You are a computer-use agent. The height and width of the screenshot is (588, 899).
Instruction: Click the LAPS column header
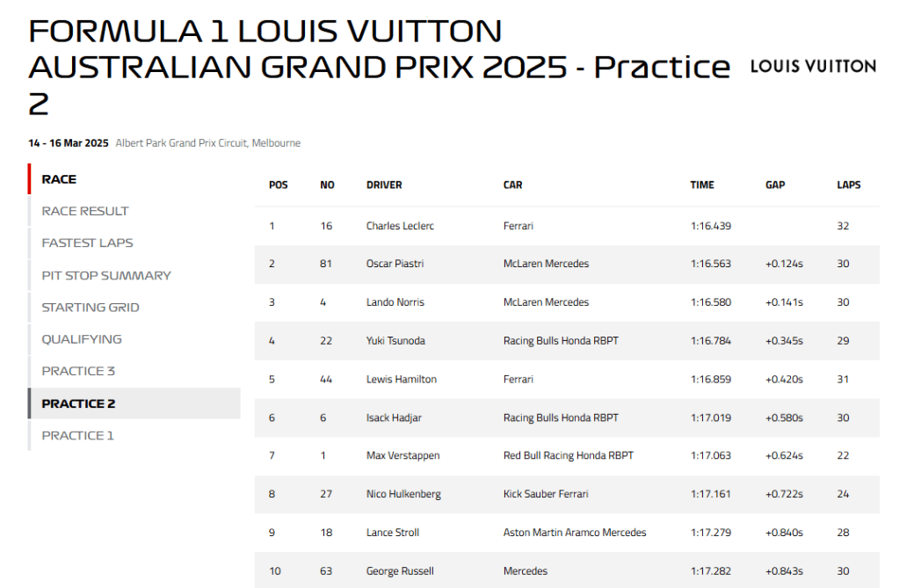pos(848,185)
